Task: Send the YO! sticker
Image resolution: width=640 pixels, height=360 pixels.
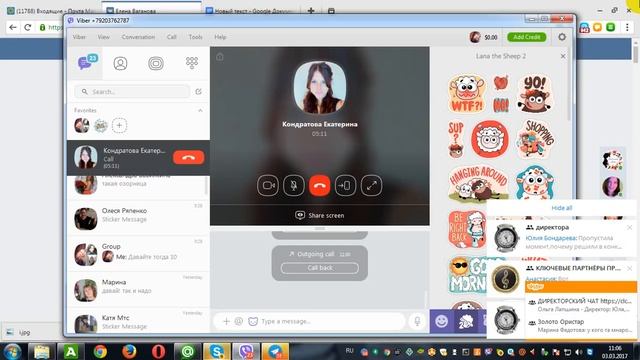Action: (534, 93)
